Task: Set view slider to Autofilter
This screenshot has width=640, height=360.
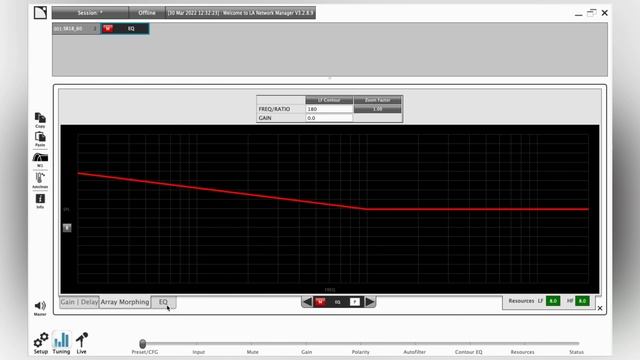Action: (x=415, y=352)
